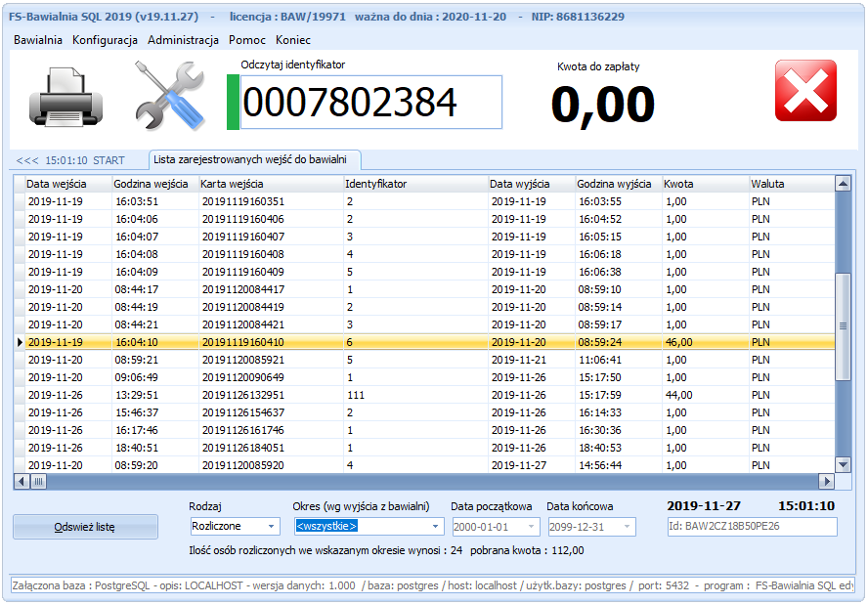The image size is (868, 605).
Task: Click the Odczytaj identyfikator input field
Action: [370, 103]
